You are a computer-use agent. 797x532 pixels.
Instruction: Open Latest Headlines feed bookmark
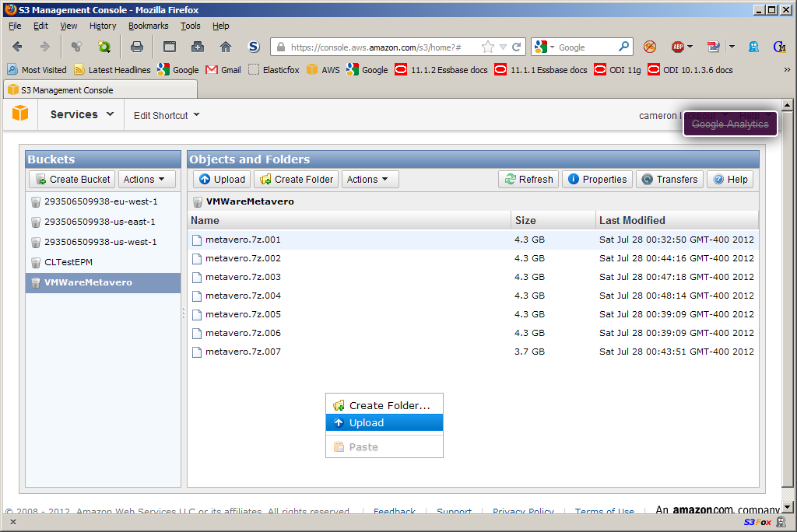pos(112,70)
